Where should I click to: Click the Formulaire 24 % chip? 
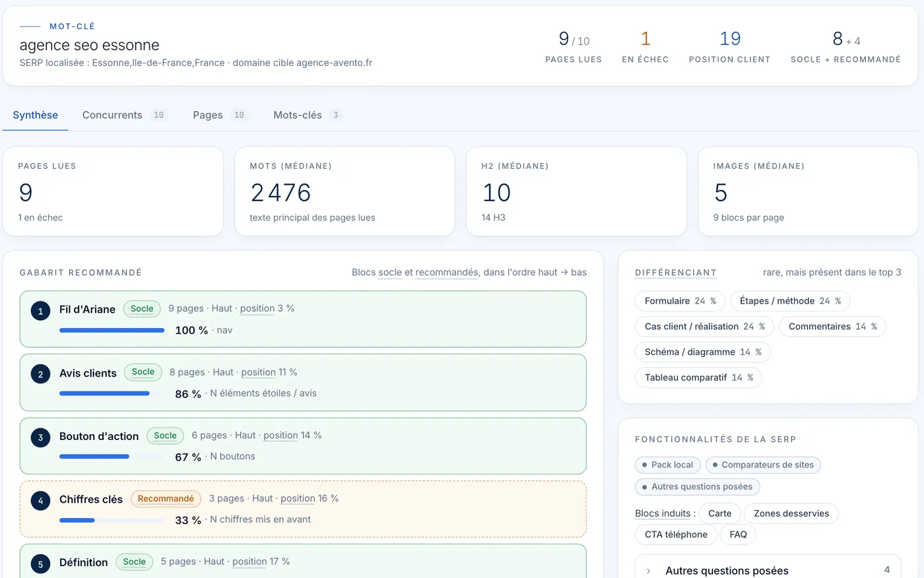tap(680, 301)
